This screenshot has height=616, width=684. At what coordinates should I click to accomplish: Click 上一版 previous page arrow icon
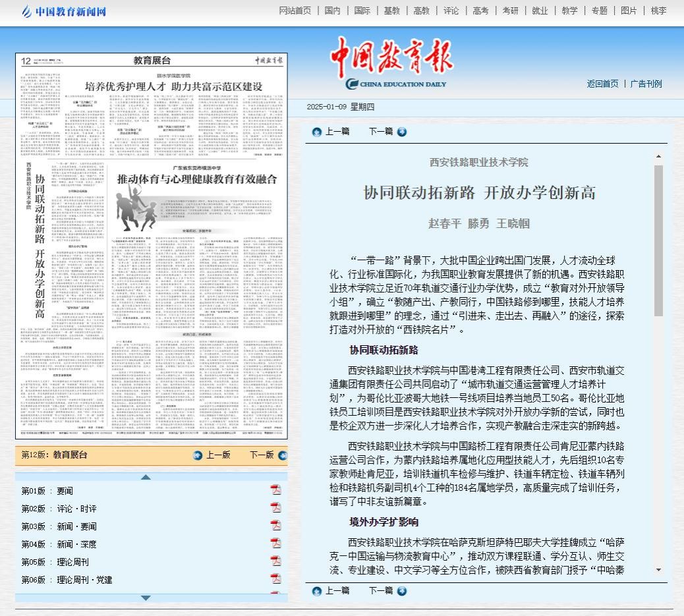click(198, 455)
